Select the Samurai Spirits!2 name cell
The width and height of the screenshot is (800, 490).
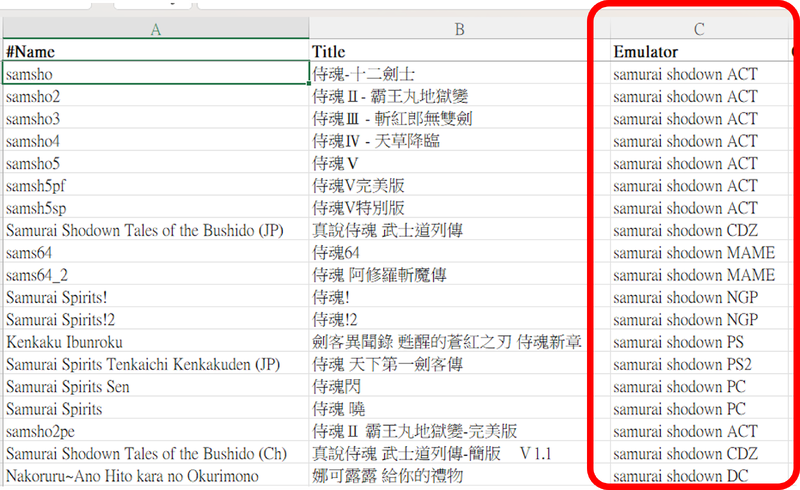[156, 320]
